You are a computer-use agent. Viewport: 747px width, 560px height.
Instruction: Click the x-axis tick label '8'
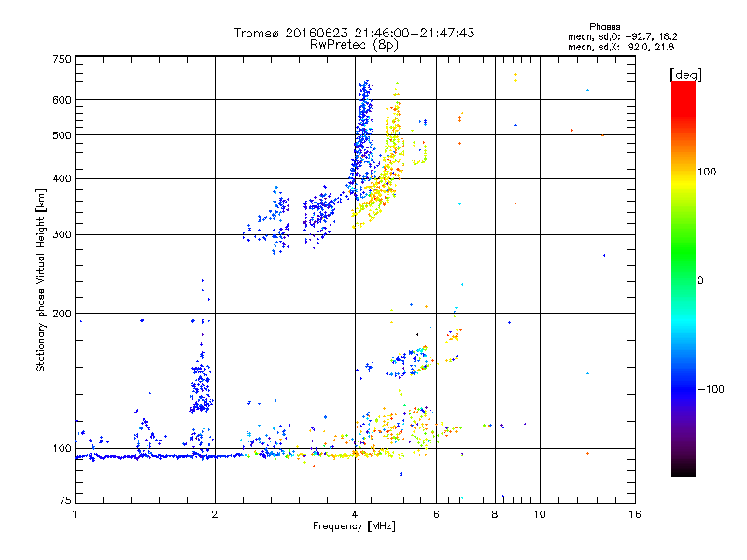coord(495,514)
